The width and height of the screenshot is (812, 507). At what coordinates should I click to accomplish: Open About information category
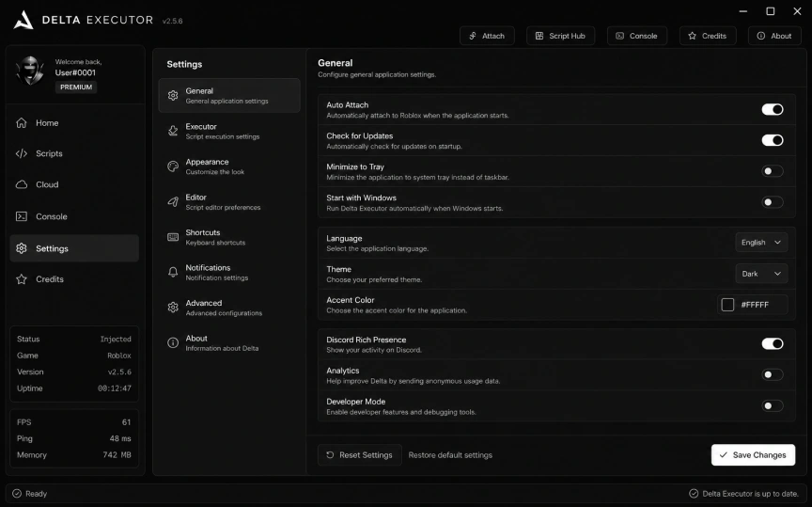tap(229, 342)
